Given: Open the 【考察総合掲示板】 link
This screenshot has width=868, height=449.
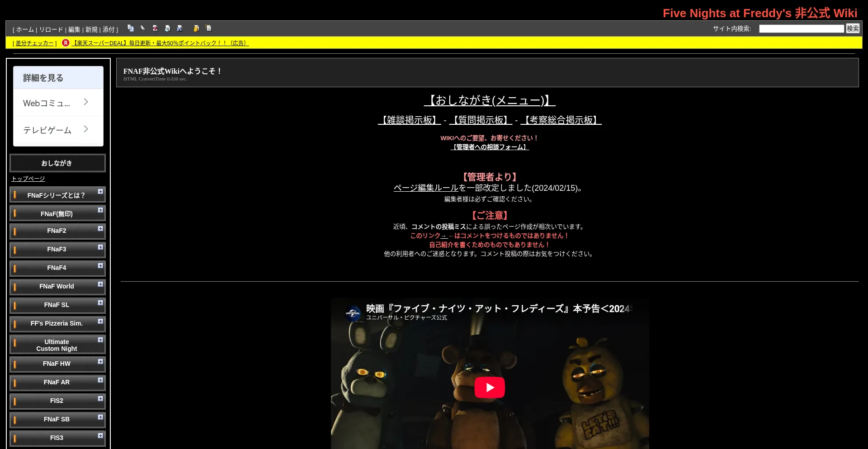Looking at the screenshot, I should [x=561, y=120].
